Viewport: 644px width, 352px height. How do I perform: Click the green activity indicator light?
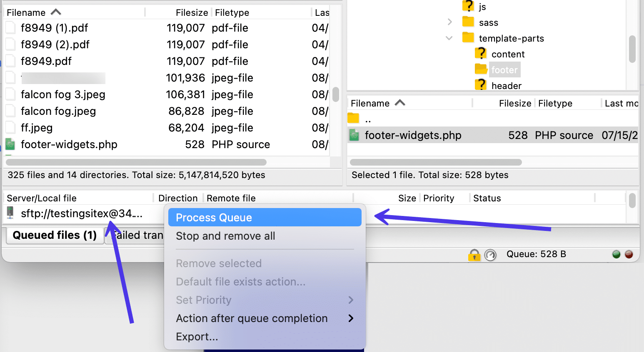pyautogui.click(x=617, y=254)
